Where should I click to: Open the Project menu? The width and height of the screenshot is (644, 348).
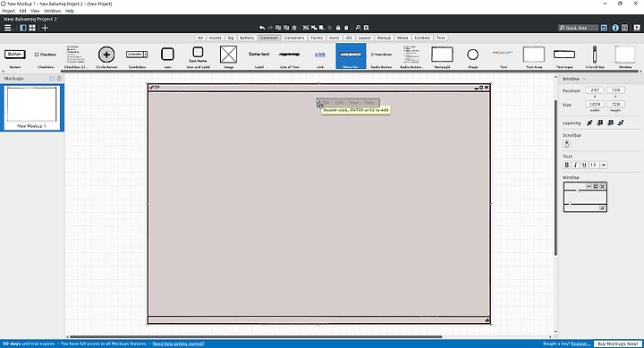point(9,11)
